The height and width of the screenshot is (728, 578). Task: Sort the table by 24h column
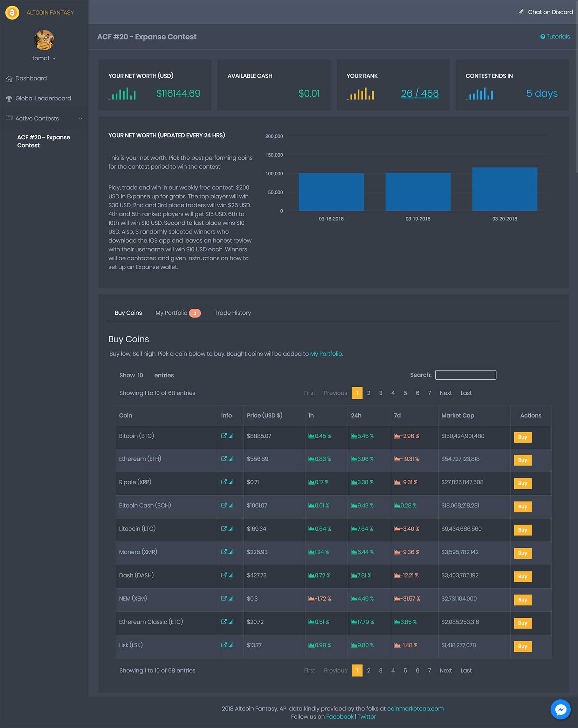pos(369,415)
